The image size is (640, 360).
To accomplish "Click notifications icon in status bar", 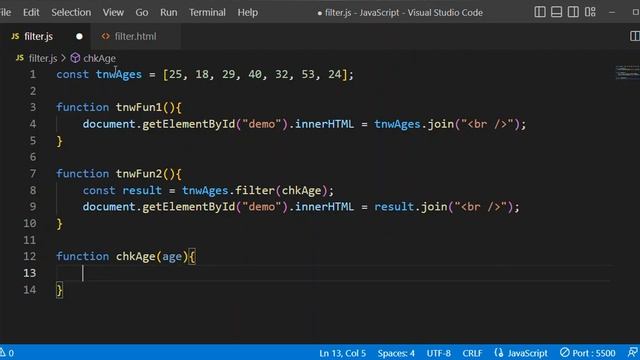I will pyautogui.click(x=632, y=352).
